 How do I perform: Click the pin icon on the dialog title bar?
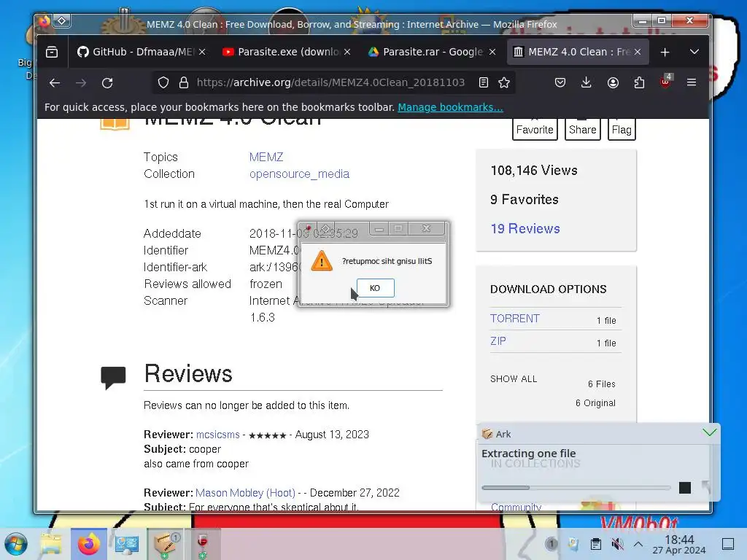(308, 229)
